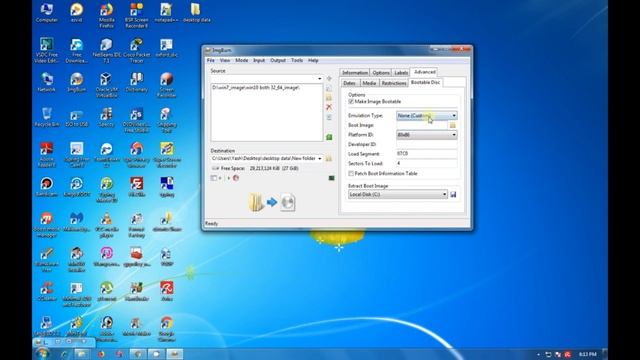
Task: Open the Speccy desktop shortcut
Action: (x=107, y=118)
